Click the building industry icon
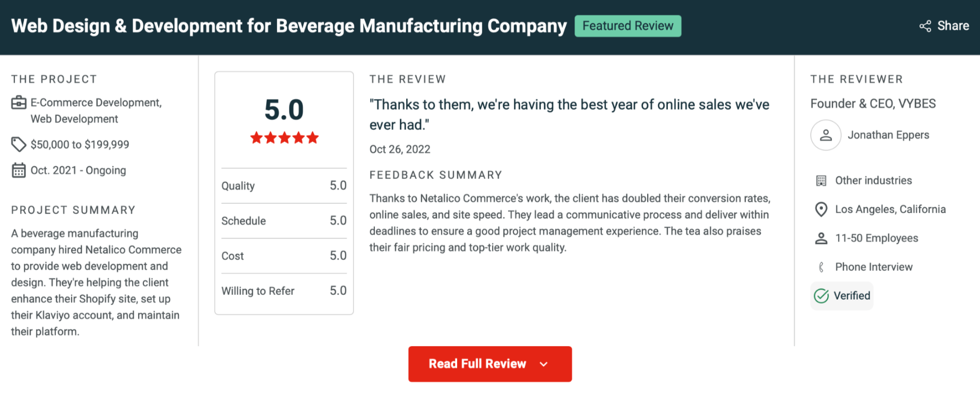The width and height of the screenshot is (980, 393). [821, 181]
